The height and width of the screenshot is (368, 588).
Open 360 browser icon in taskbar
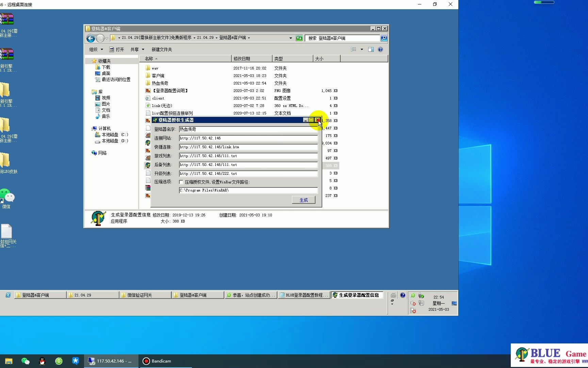[59, 361]
